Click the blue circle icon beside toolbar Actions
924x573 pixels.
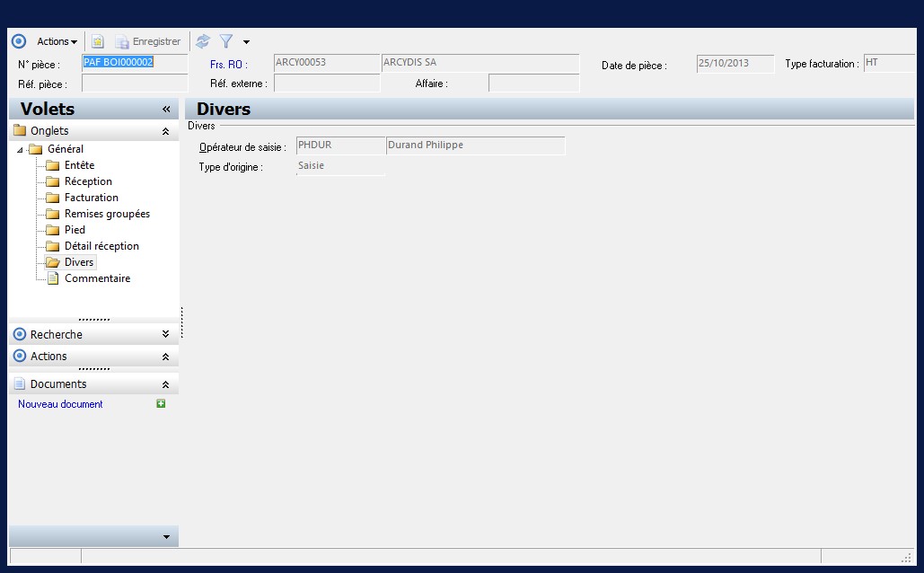tap(19, 41)
